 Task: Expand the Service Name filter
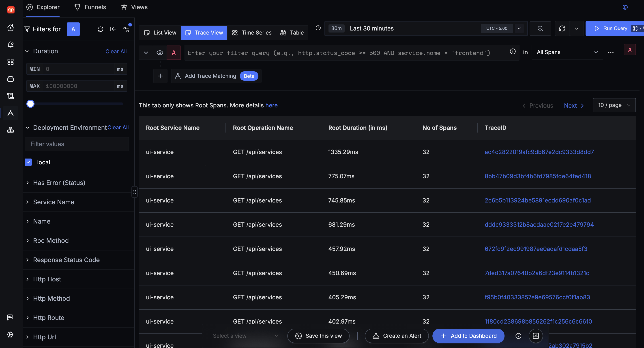[x=28, y=202]
